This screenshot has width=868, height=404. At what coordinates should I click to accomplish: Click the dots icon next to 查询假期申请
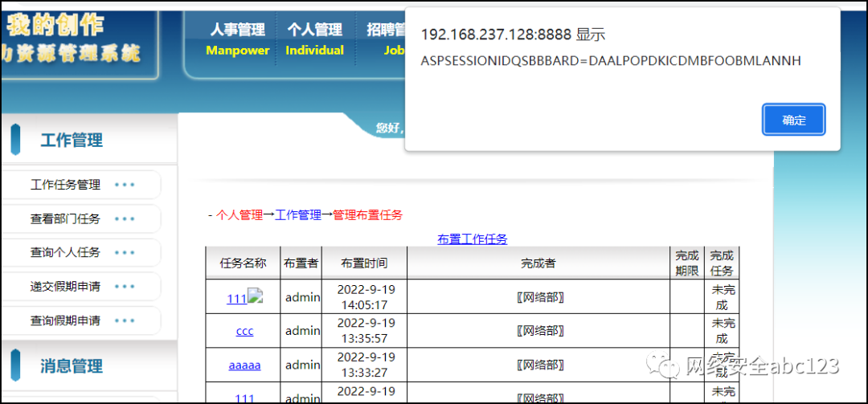click(x=125, y=321)
